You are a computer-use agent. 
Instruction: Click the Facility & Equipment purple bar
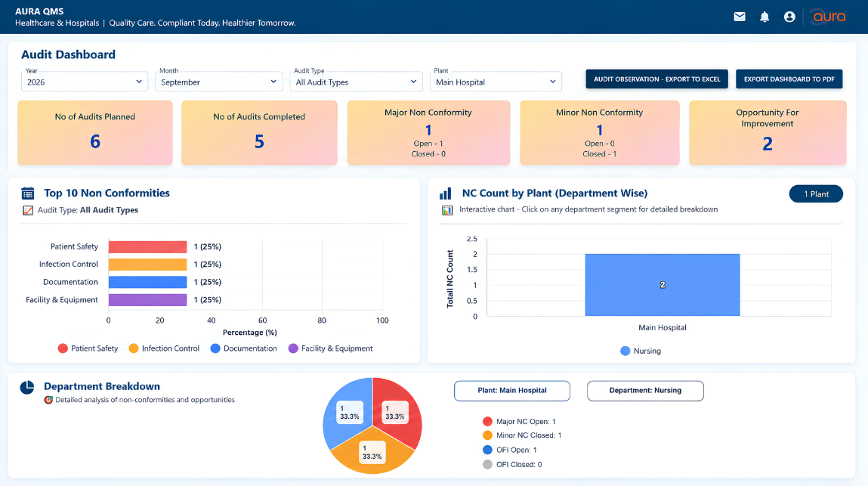click(148, 300)
